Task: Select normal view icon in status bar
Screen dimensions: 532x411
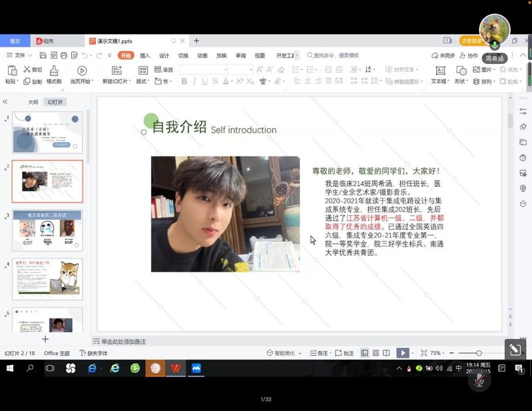Action: 364,353
